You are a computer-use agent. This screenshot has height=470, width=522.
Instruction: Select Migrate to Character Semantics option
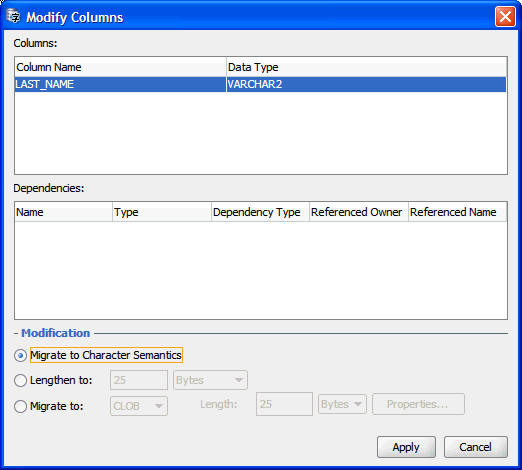click(20, 355)
